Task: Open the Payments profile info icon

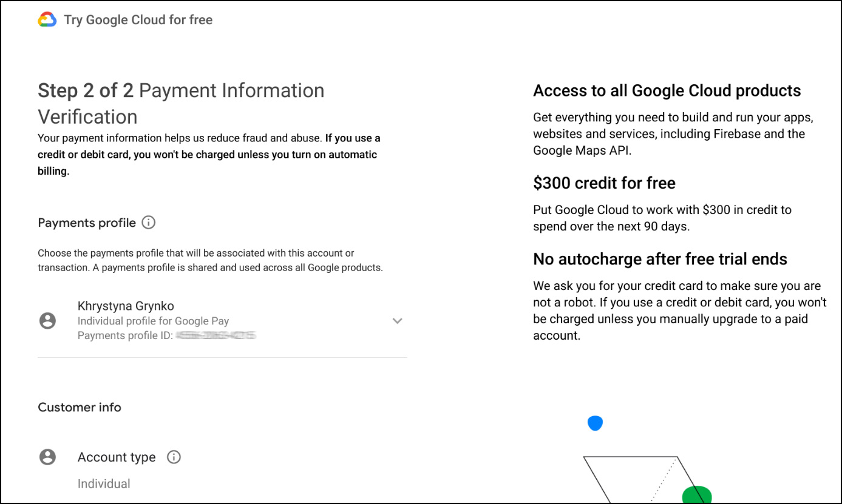Action: (148, 223)
